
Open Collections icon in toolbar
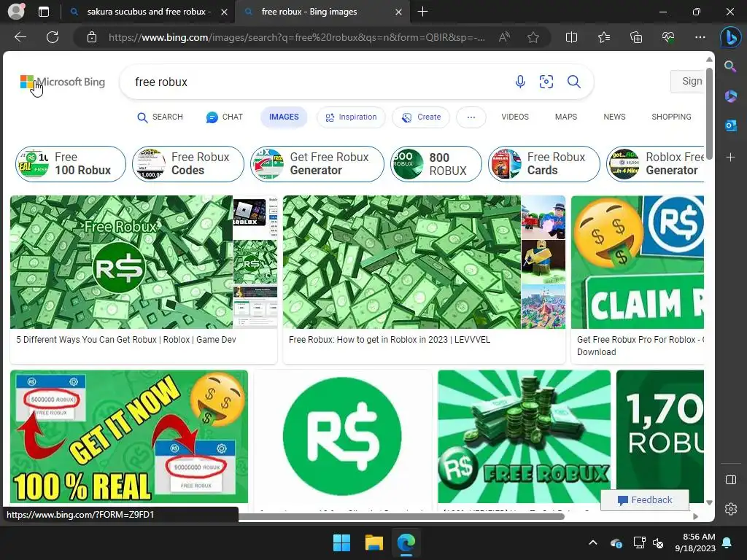pos(636,37)
